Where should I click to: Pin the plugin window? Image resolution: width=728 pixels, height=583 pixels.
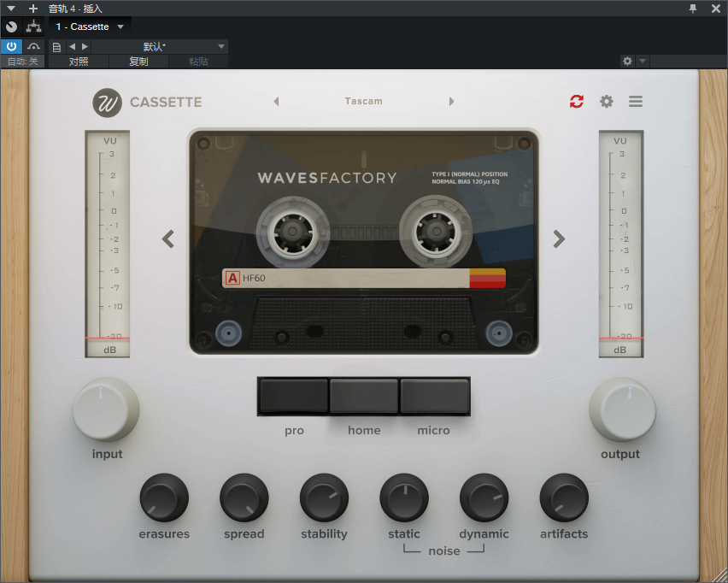click(x=693, y=9)
